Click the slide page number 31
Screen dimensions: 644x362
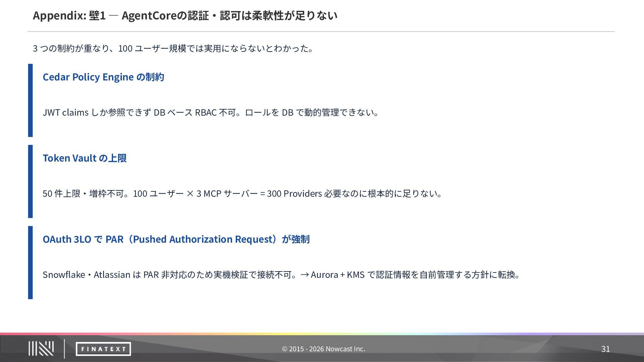tap(605, 349)
